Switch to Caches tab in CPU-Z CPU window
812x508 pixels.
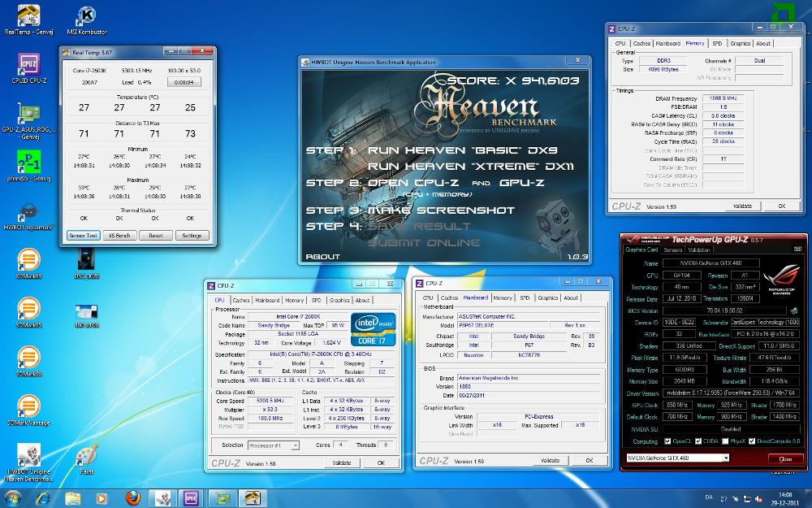241,300
